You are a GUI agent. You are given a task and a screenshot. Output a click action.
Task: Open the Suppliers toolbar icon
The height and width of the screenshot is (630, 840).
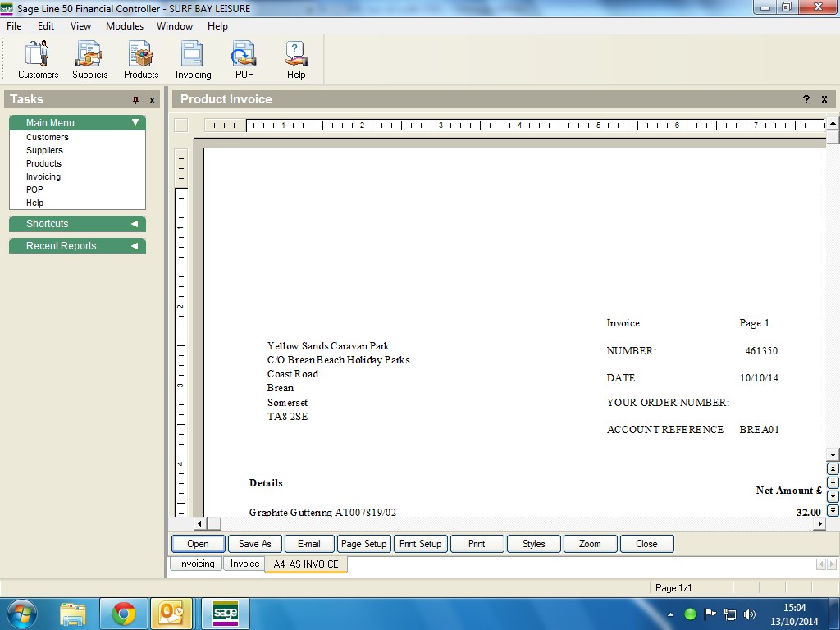pos(89,60)
